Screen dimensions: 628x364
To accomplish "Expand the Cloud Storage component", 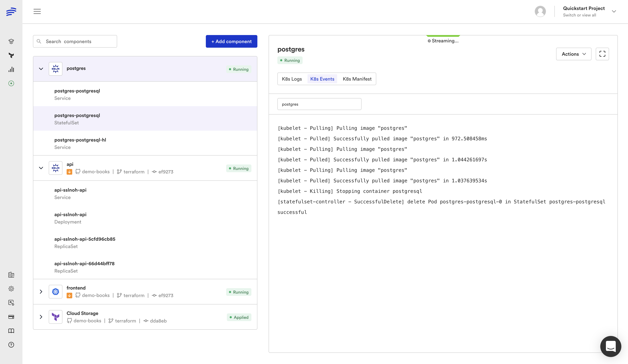I will (x=41, y=317).
